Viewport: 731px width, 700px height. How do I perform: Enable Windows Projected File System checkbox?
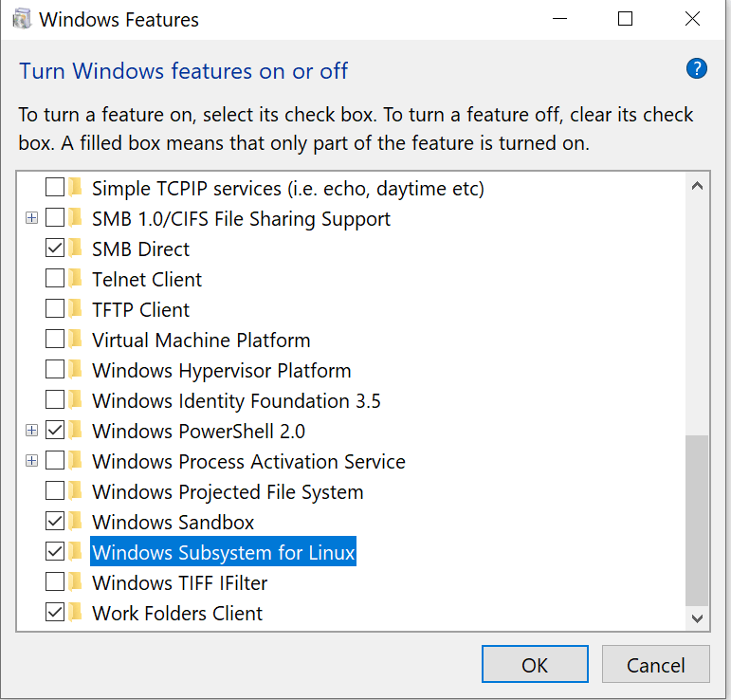tap(55, 491)
